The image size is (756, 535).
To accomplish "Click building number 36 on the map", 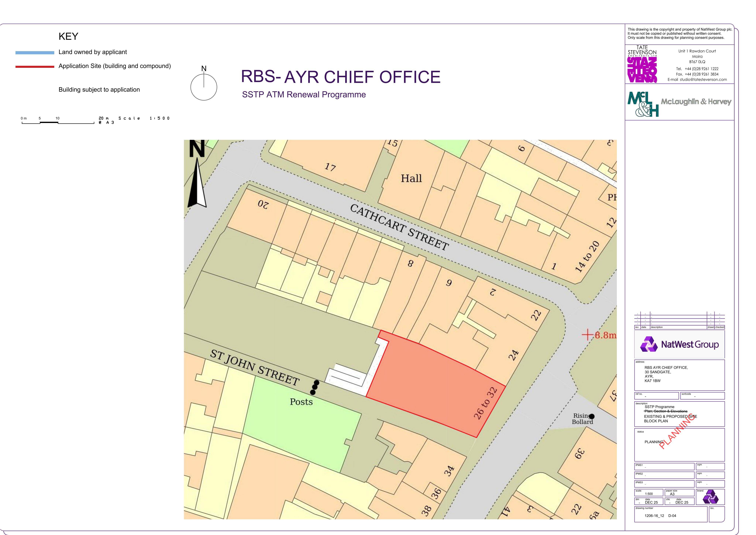I will (x=436, y=493).
